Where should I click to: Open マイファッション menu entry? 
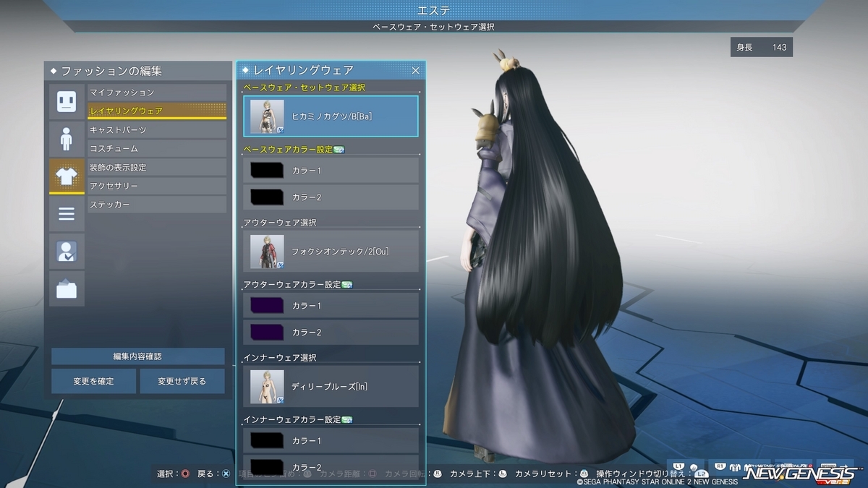coord(157,93)
